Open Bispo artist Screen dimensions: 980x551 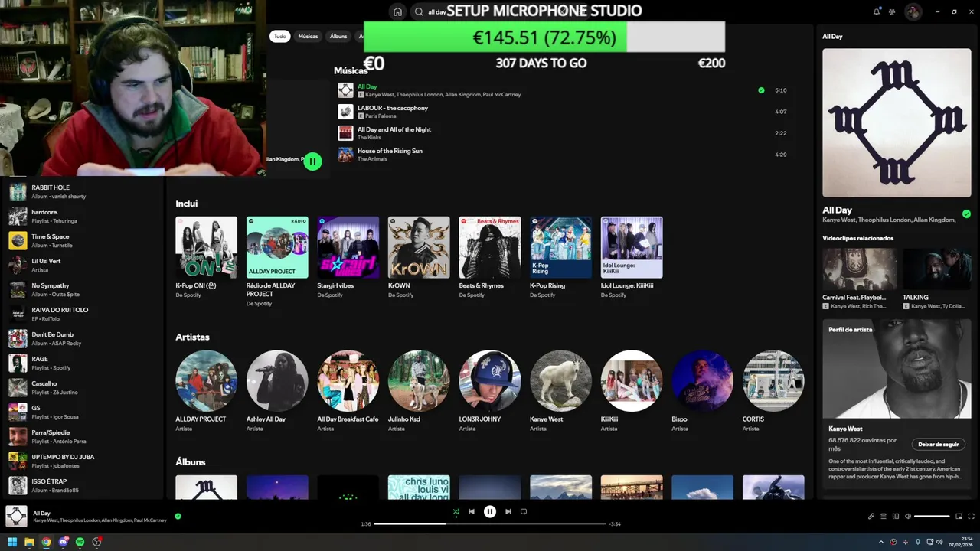coord(702,381)
